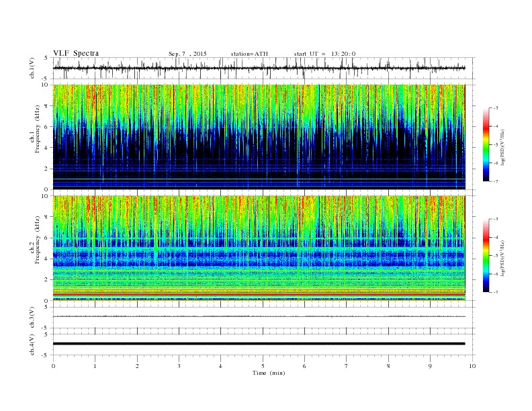Viewport: 532px width, 411px height.
Task: Click inside the ch.1 spectrogram panel
Action: [x=259, y=137]
